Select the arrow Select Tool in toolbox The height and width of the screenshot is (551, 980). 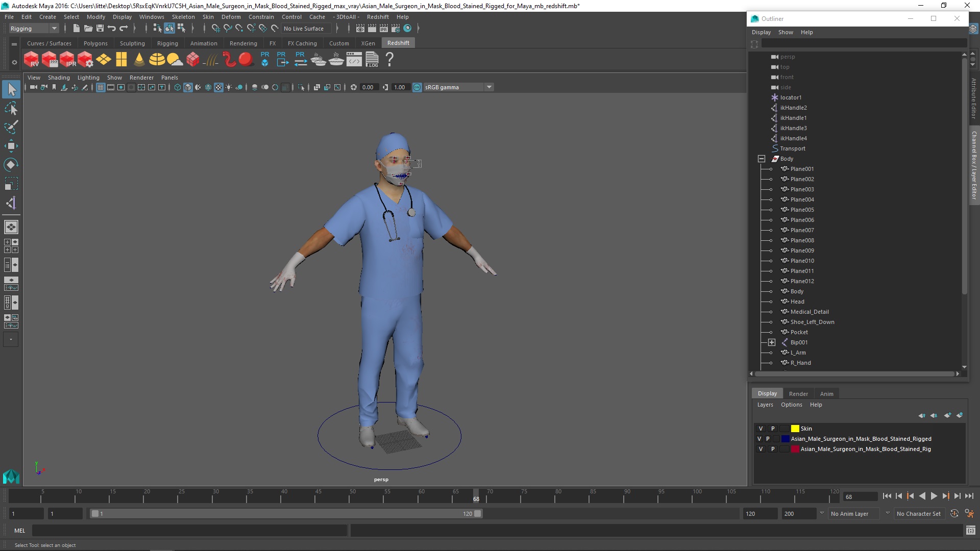pyautogui.click(x=11, y=90)
